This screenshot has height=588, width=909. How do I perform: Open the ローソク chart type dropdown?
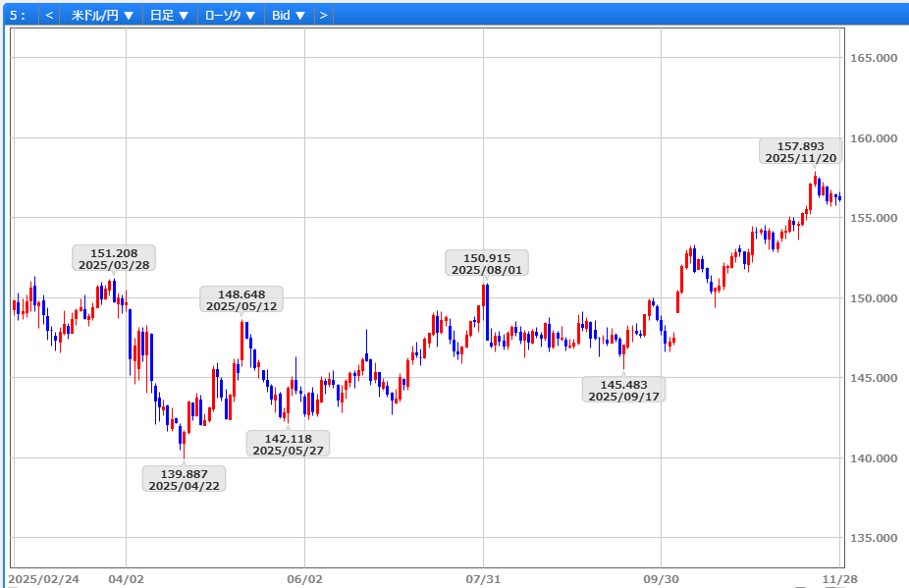(x=230, y=16)
